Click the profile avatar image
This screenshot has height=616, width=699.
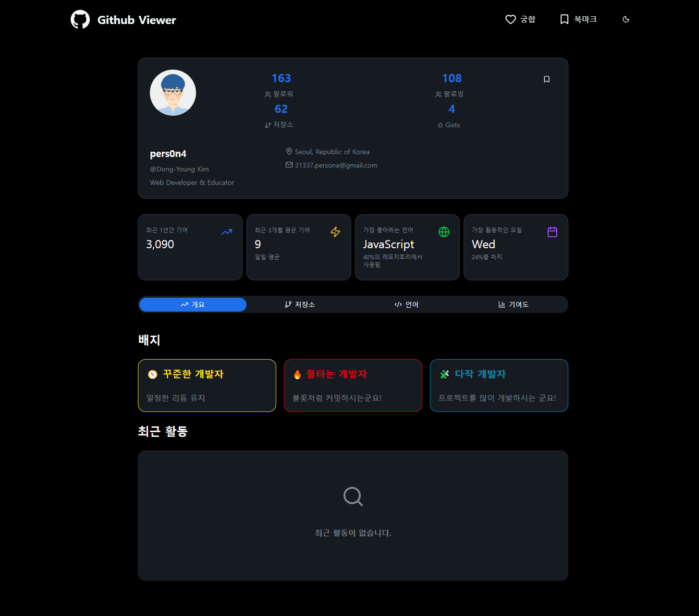click(172, 92)
